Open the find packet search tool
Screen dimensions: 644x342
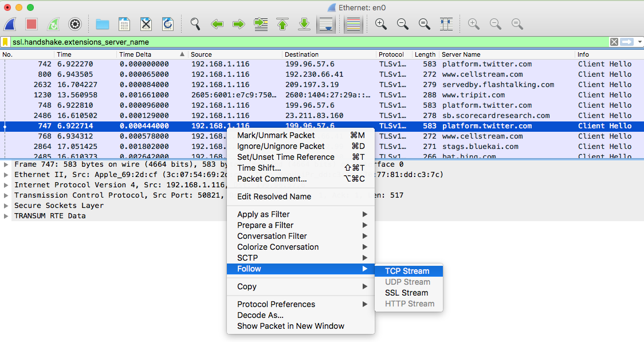195,24
